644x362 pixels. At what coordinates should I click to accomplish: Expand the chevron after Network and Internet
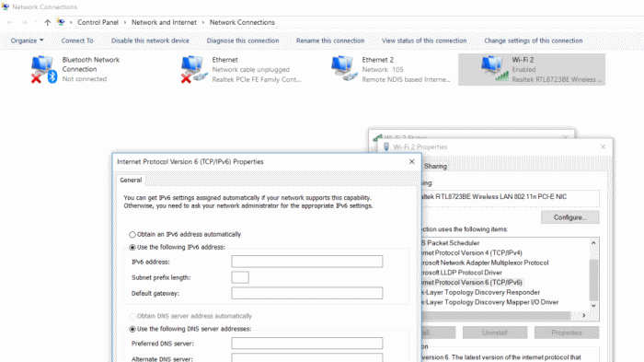click(x=203, y=22)
